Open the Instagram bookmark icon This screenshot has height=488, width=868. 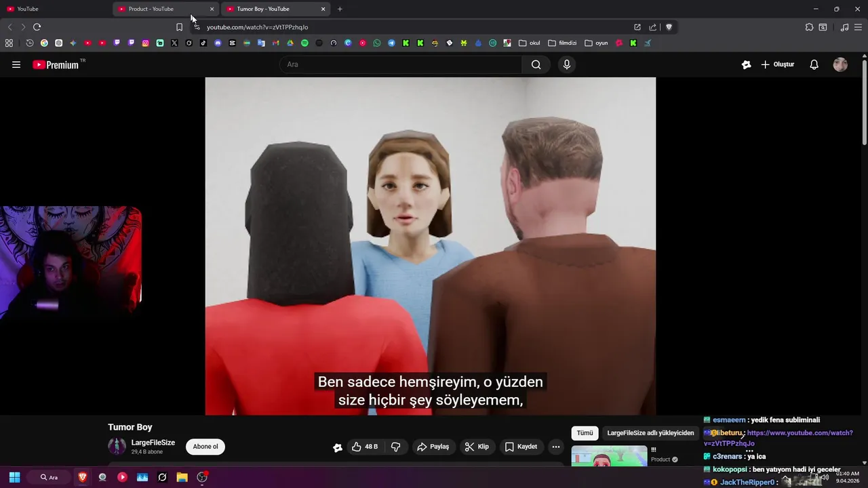[145, 43]
